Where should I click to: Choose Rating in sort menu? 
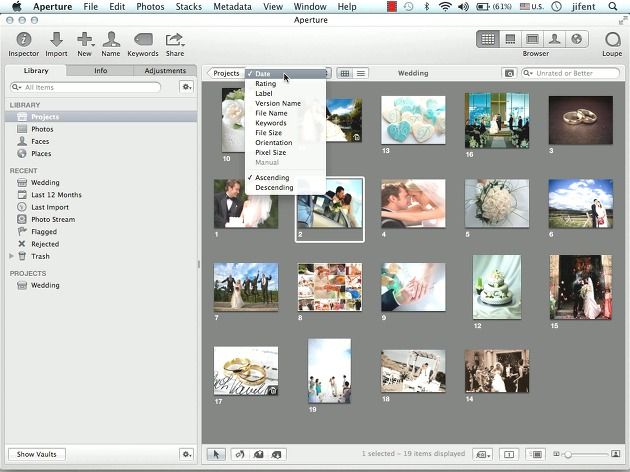click(x=266, y=84)
